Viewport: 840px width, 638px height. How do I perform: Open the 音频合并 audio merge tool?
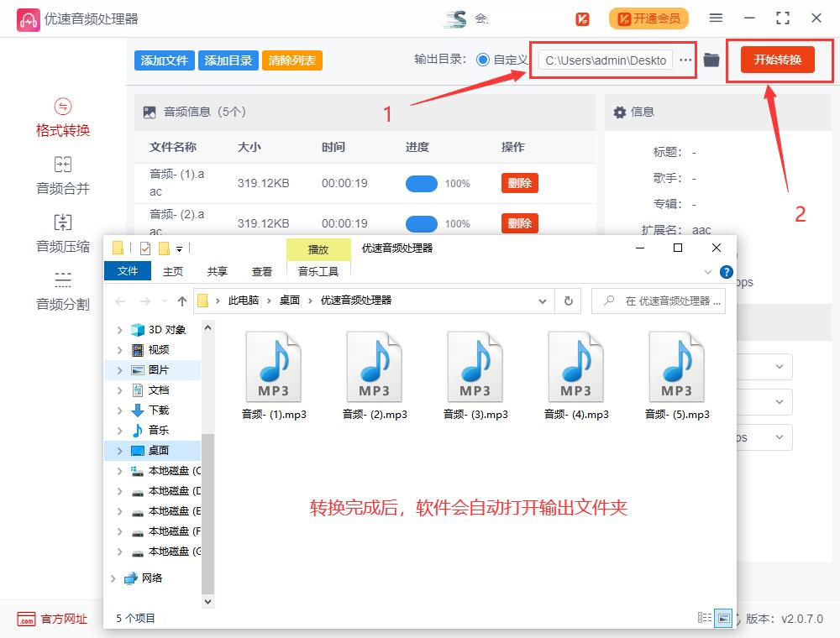click(x=63, y=176)
